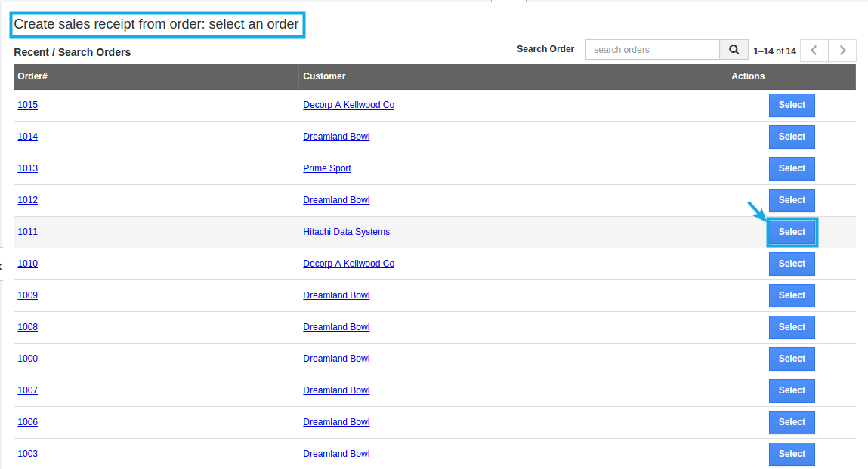Open Hitachi Data Systems customer link
The height and width of the screenshot is (469, 868).
point(346,232)
